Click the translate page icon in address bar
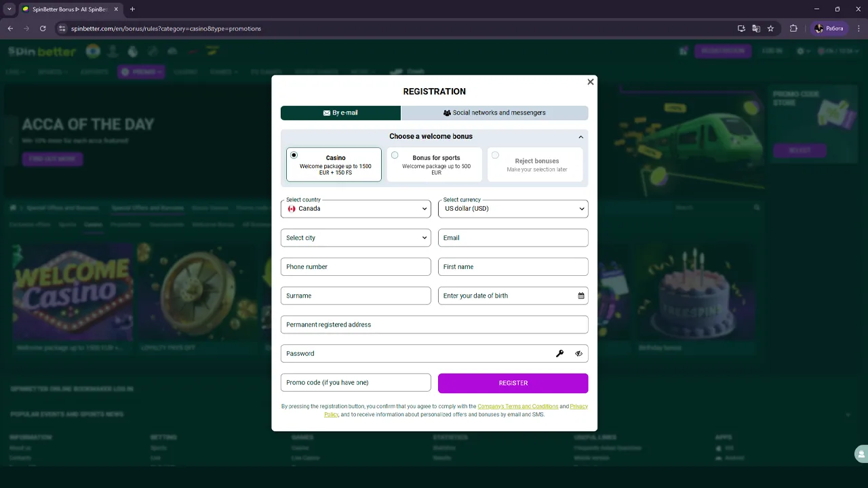 pyautogui.click(x=756, y=28)
